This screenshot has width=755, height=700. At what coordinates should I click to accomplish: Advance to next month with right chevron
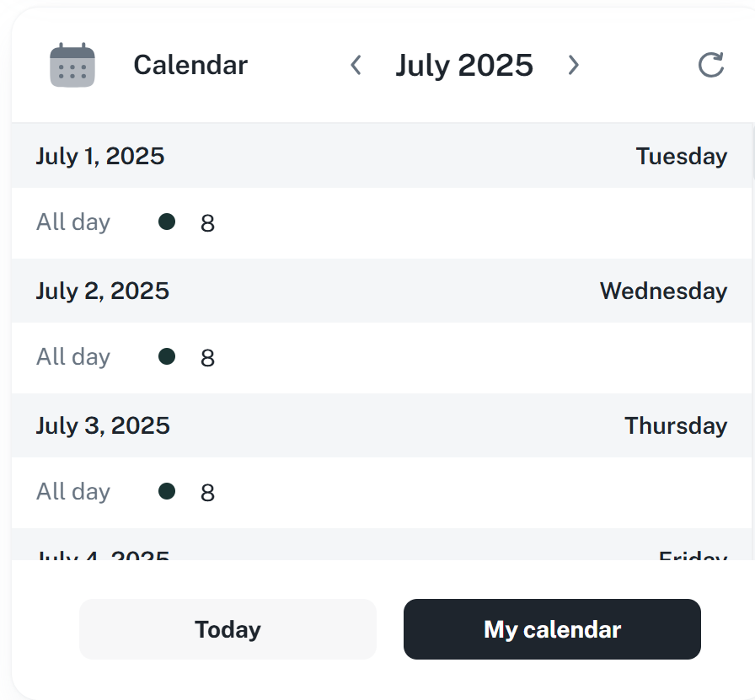[x=573, y=65]
